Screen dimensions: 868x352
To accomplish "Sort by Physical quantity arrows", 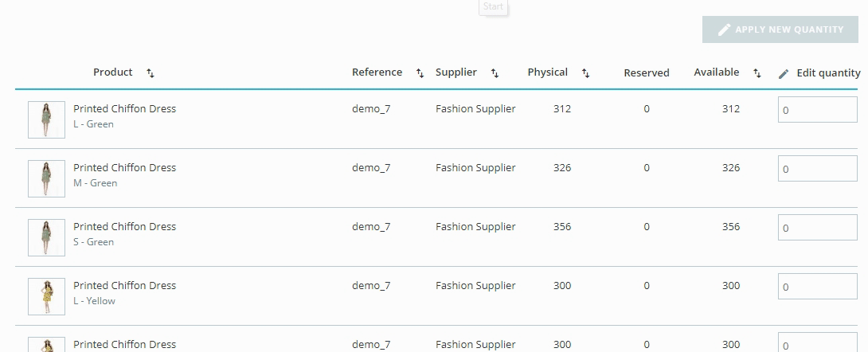I will (585, 73).
